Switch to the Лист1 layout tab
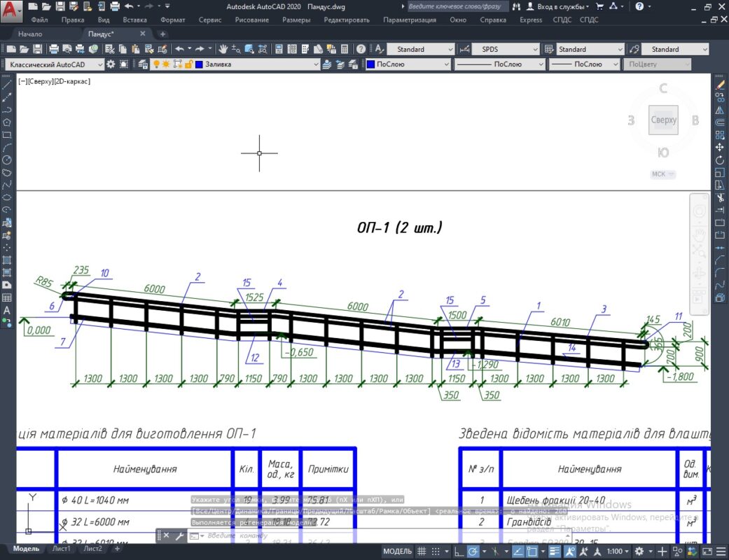This screenshot has height=560, width=729. (61, 548)
